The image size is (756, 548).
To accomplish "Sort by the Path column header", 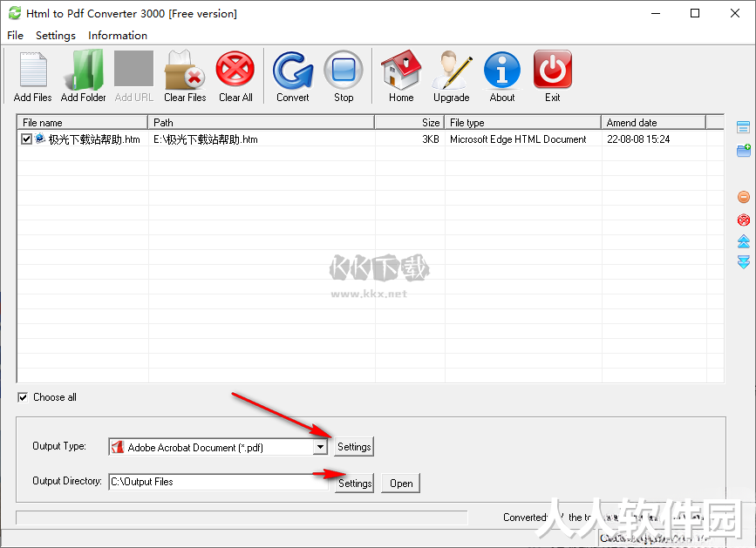I will coord(262,122).
